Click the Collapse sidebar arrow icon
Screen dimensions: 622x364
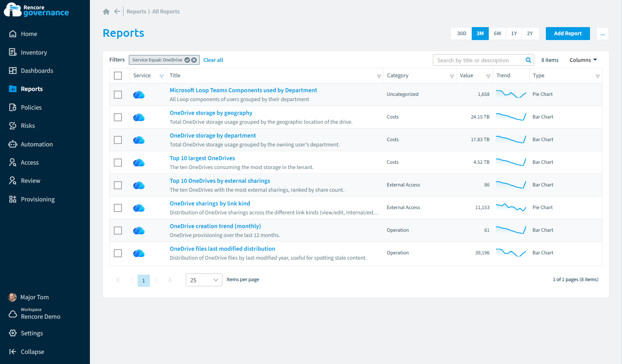[13, 351]
